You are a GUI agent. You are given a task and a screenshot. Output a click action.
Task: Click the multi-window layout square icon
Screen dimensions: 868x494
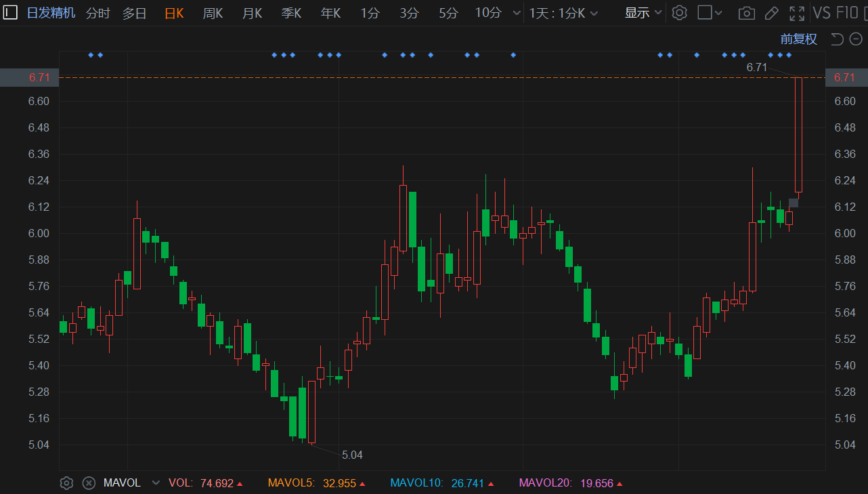pyautogui.click(x=705, y=13)
